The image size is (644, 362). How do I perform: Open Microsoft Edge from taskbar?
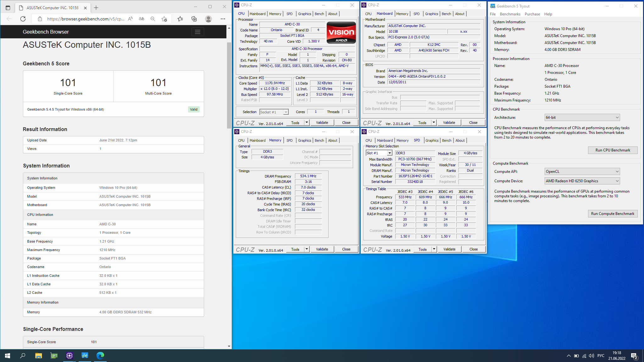click(100, 356)
